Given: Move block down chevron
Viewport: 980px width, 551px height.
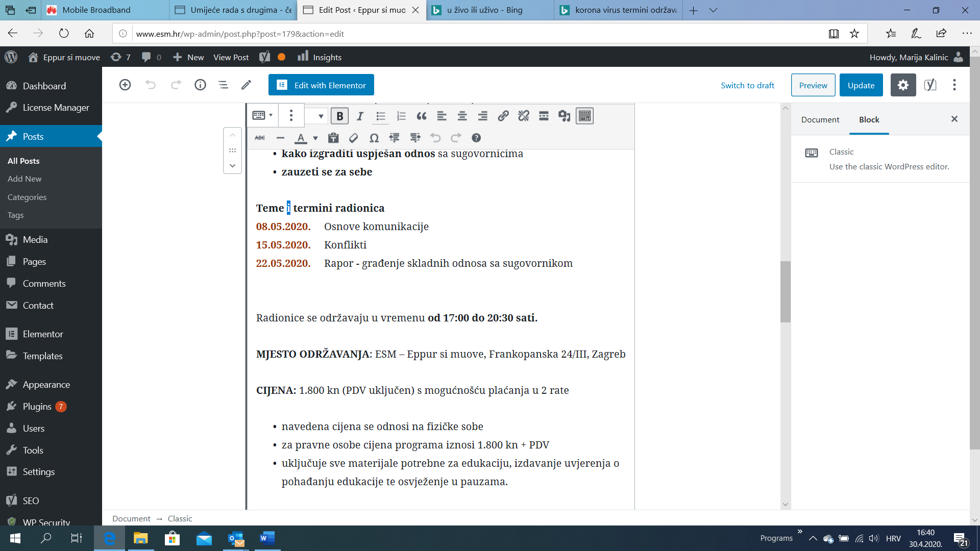Looking at the screenshot, I should (232, 165).
